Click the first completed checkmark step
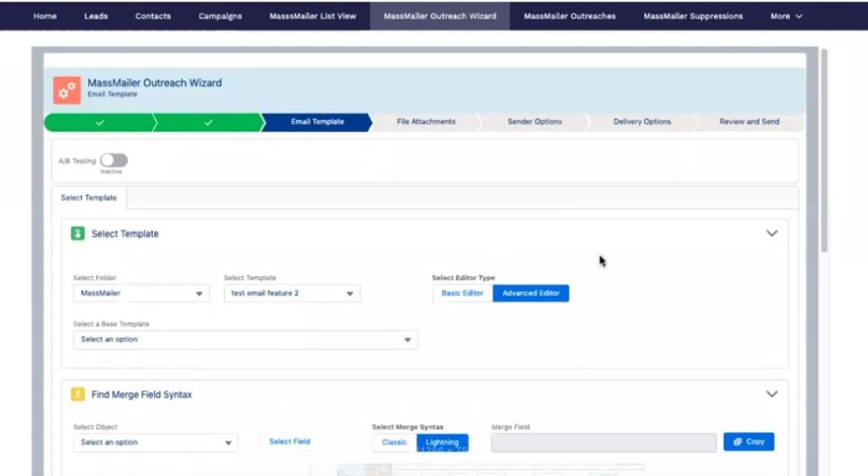The image size is (868, 476). point(99,122)
